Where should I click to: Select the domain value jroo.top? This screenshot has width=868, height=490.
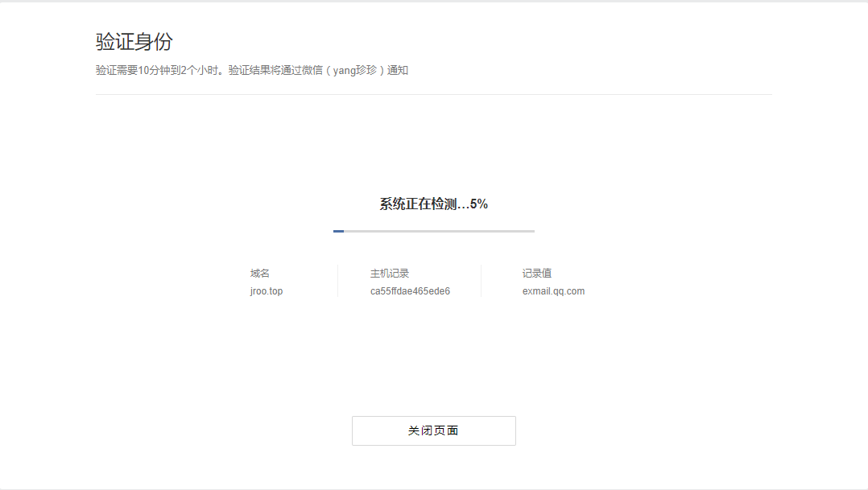pyautogui.click(x=267, y=291)
